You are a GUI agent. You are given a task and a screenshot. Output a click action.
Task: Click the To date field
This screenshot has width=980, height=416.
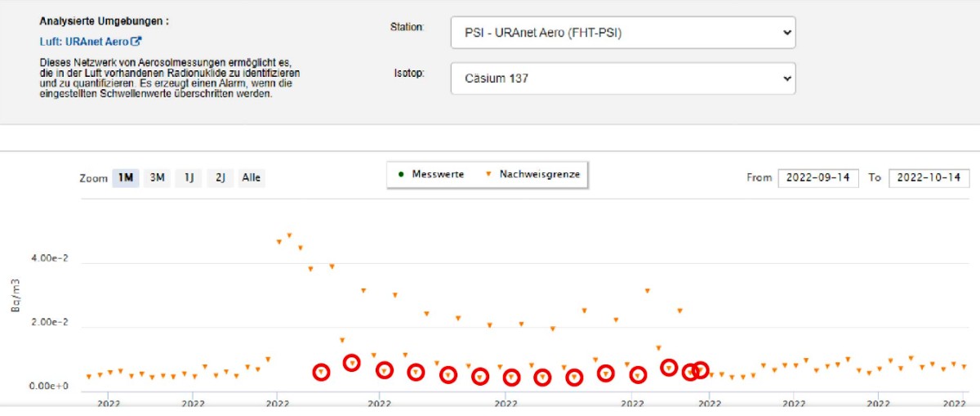click(929, 178)
